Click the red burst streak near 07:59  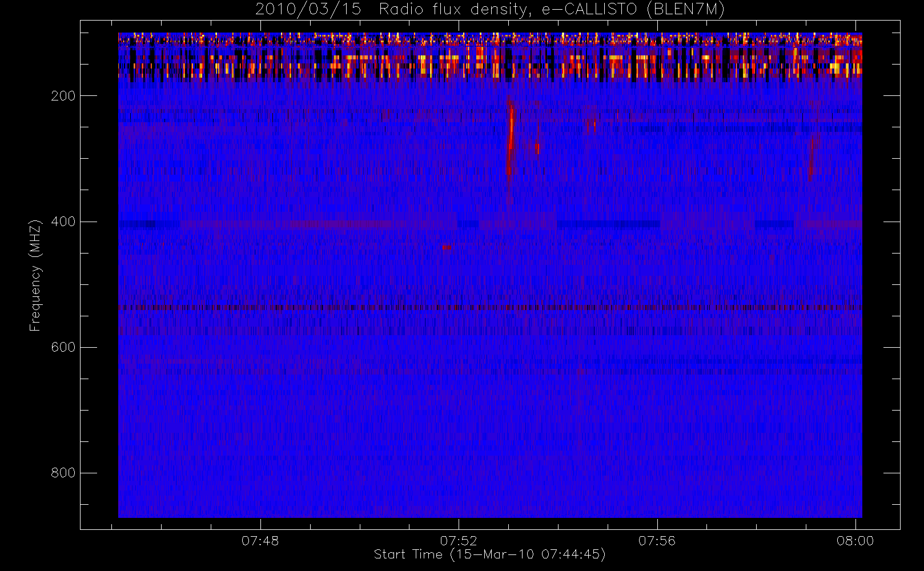click(x=811, y=157)
